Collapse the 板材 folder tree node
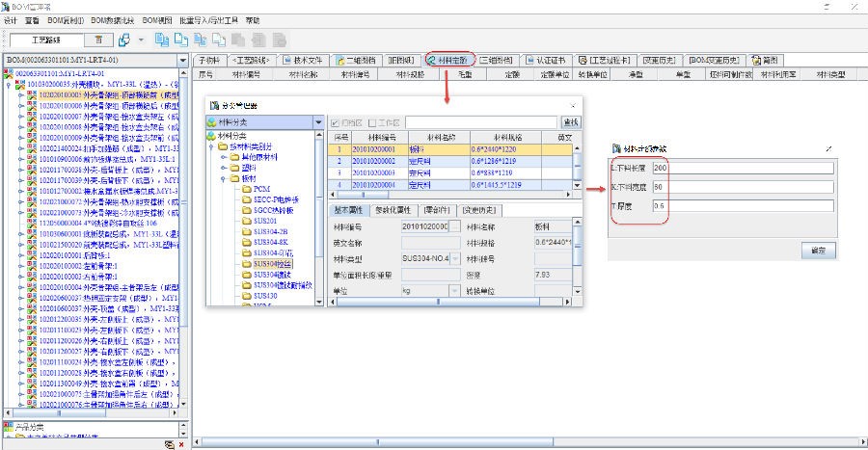Image resolution: width=868 pixels, height=450 pixels. pos(225,178)
